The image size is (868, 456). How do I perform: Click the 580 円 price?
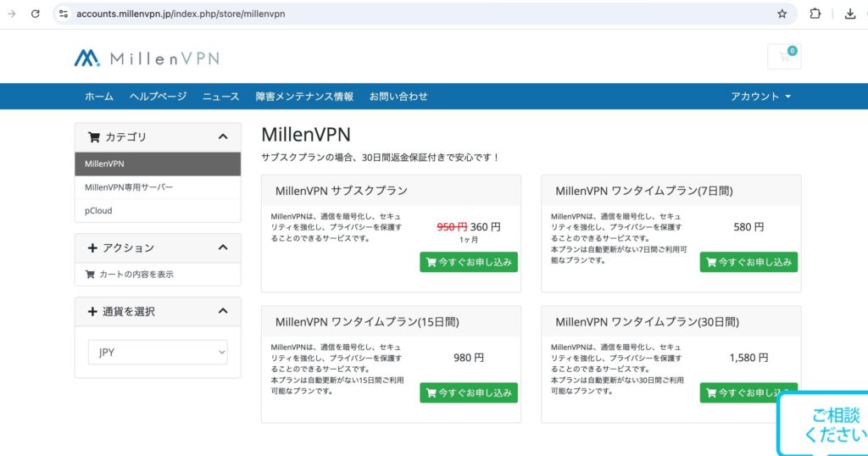coord(748,227)
